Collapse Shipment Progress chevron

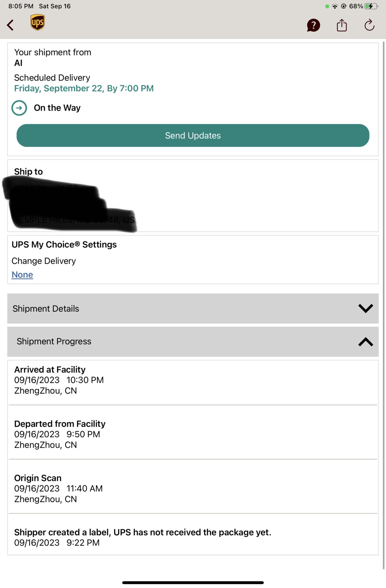click(366, 342)
